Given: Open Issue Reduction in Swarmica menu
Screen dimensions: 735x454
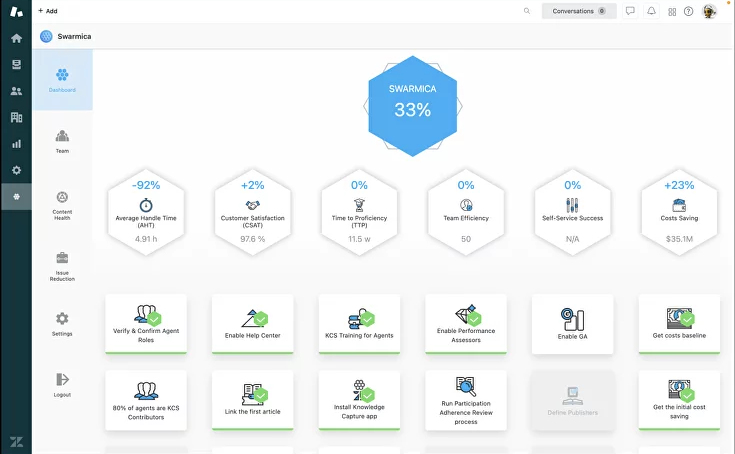Looking at the screenshot, I should point(62,266).
